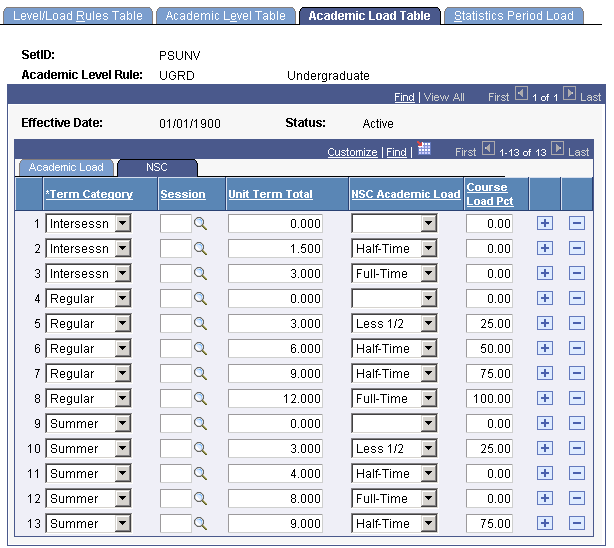Add a row after row 1
614x548 pixels.
pyautogui.click(x=545, y=223)
